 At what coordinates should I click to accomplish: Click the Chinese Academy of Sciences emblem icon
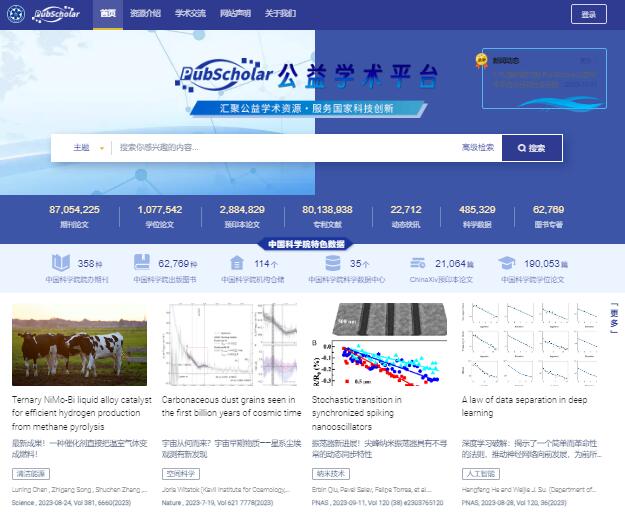click(x=16, y=14)
